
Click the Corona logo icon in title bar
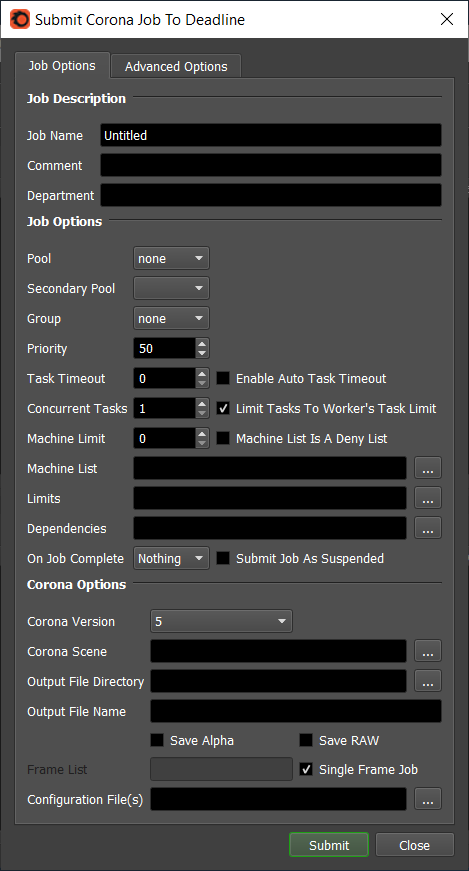(x=20, y=19)
